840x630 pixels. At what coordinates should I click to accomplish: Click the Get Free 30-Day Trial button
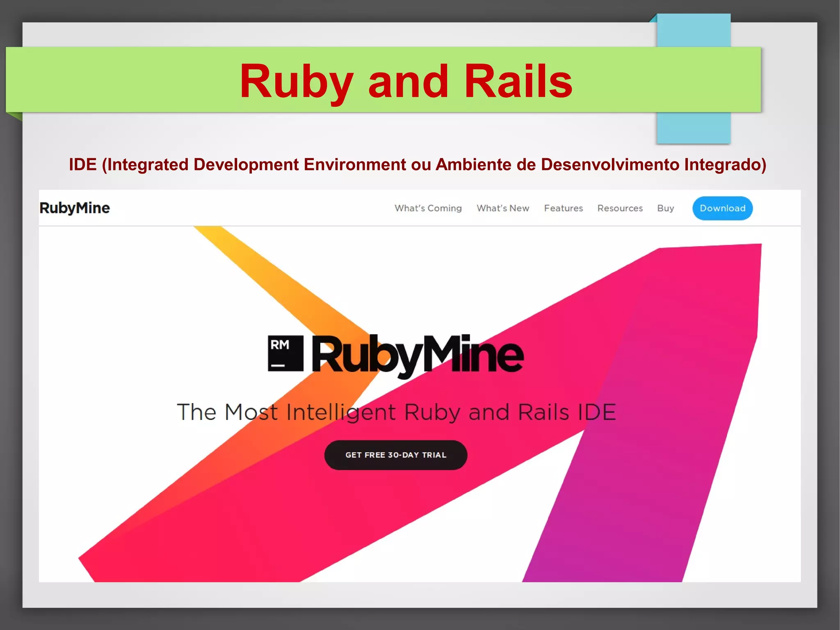[x=396, y=455]
